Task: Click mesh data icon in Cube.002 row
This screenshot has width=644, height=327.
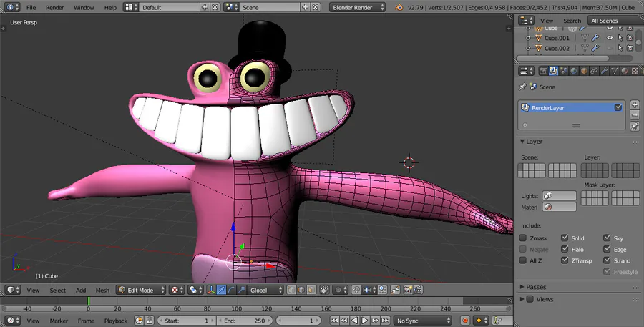Action: click(x=585, y=48)
